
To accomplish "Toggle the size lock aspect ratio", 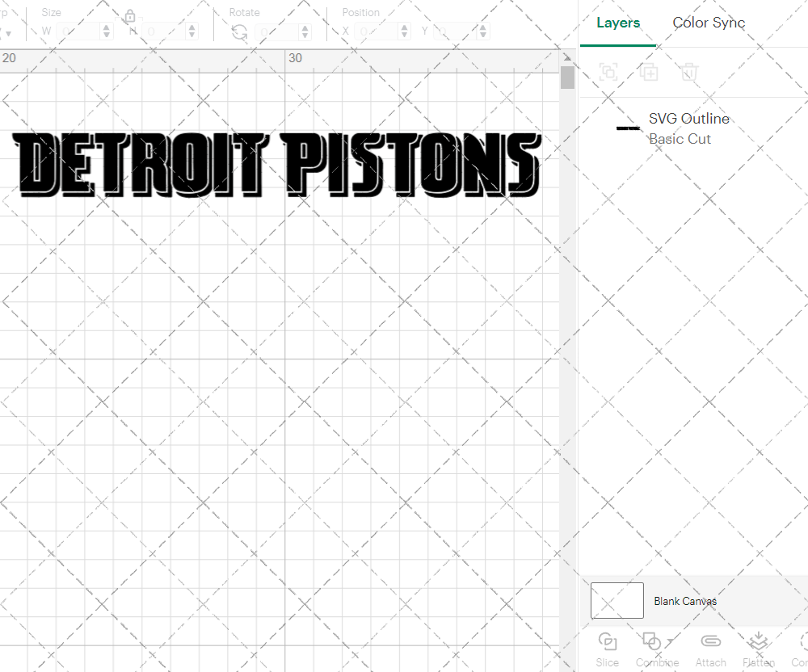I will [x=130, y=16].
